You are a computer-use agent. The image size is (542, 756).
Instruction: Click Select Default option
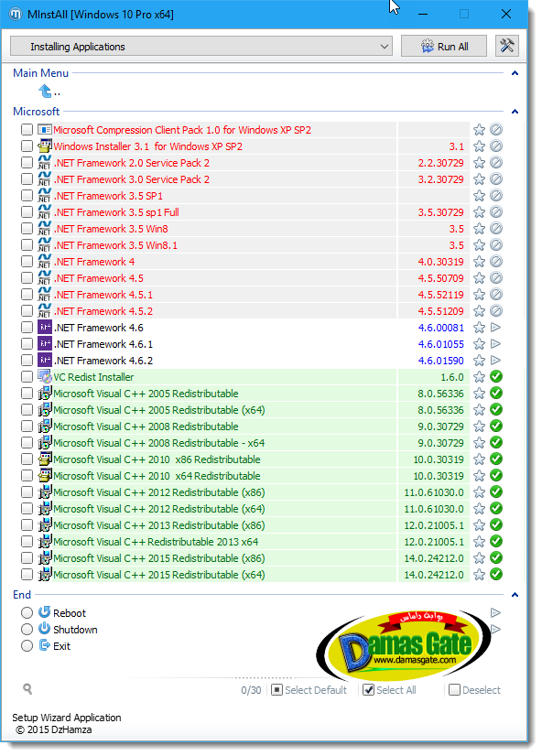[x=309, y=690]
